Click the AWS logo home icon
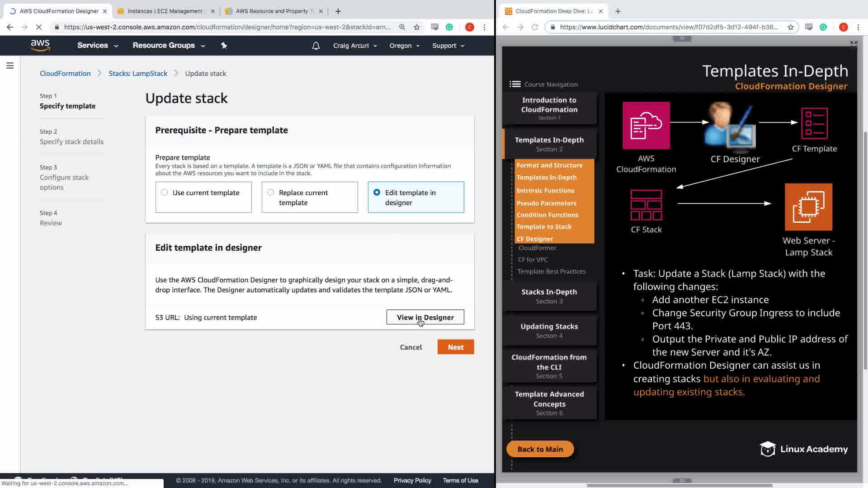 tap(40, 45)
